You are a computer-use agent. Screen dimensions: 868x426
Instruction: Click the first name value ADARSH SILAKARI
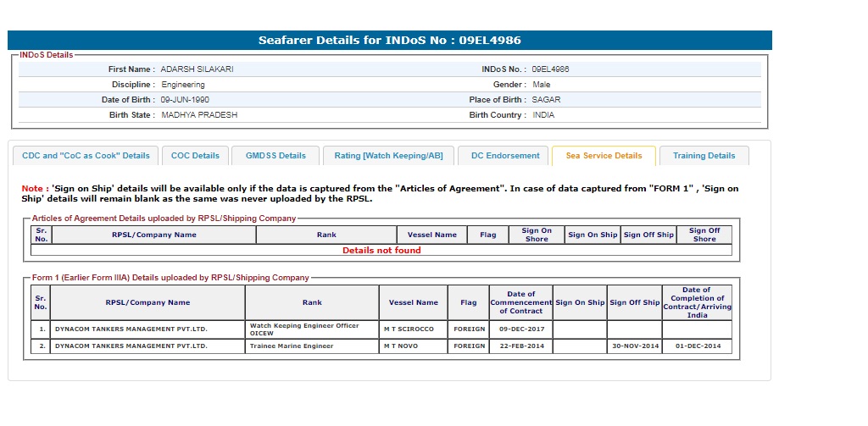[197, 69]
